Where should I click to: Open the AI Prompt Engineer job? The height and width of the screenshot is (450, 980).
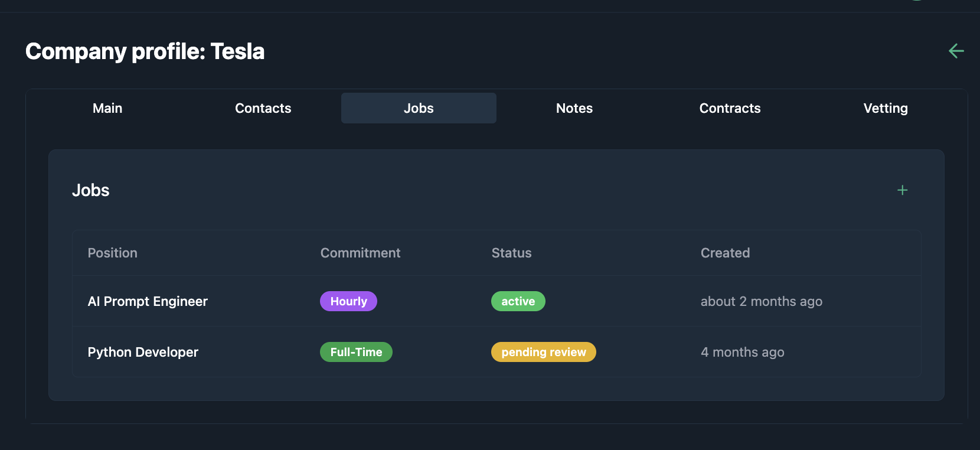click(148, 301)
